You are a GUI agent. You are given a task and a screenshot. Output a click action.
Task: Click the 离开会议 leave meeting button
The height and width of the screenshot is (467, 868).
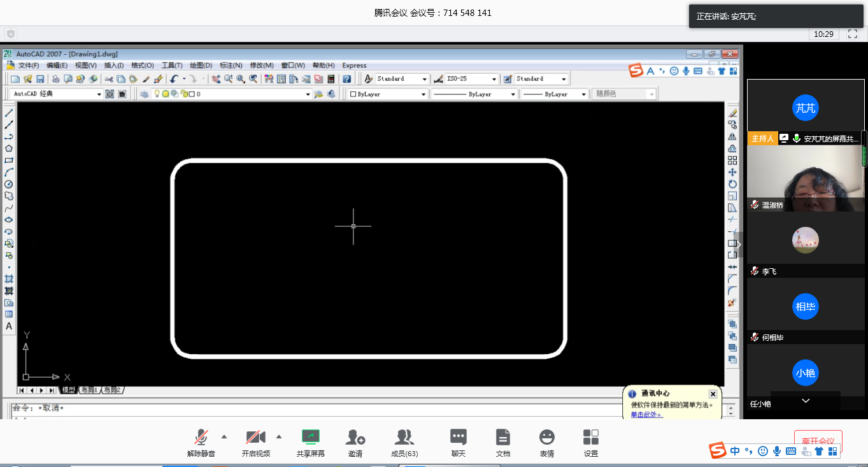point(818,441)
